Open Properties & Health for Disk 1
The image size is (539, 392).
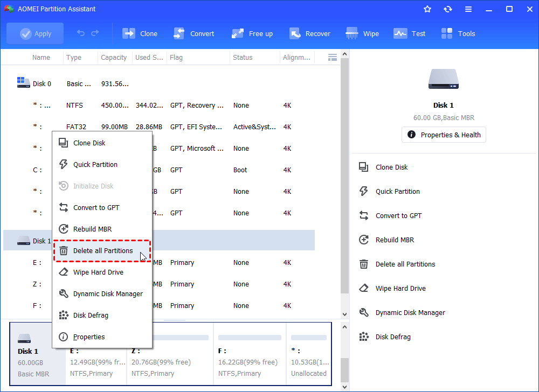point(444,135)
